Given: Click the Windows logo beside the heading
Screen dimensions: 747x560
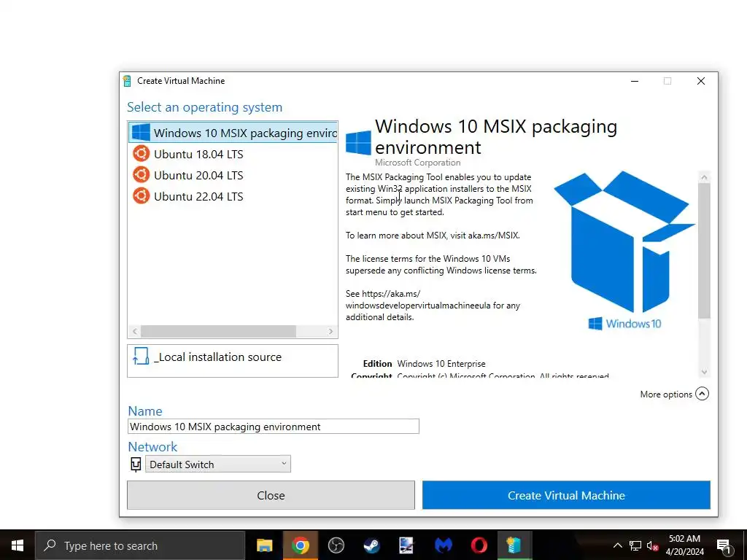Looking at the screenshot, I should pyautogui.click(x=358, y=142).
